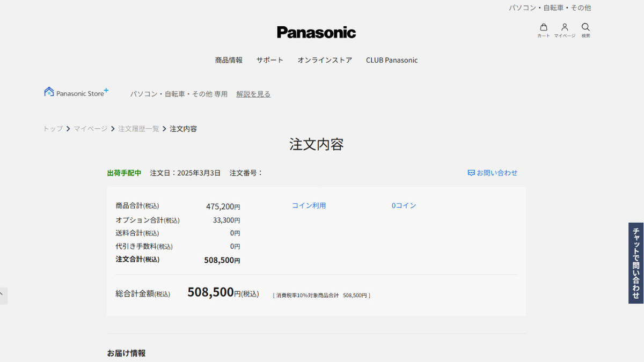This screenshot has width=644, height=362.
Task: Open the オンラインストア menu
Action: pyautogui.click(x=325, y=60)
